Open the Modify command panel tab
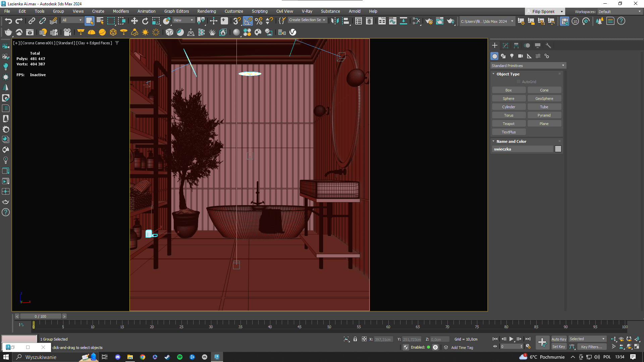 [x=505, y=46]
